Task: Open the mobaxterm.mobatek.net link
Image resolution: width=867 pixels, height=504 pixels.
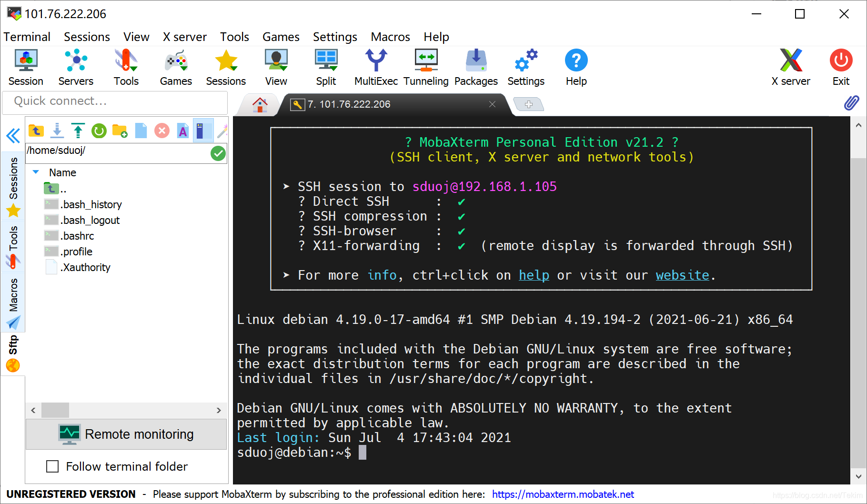Action: (x=563, y=494)
